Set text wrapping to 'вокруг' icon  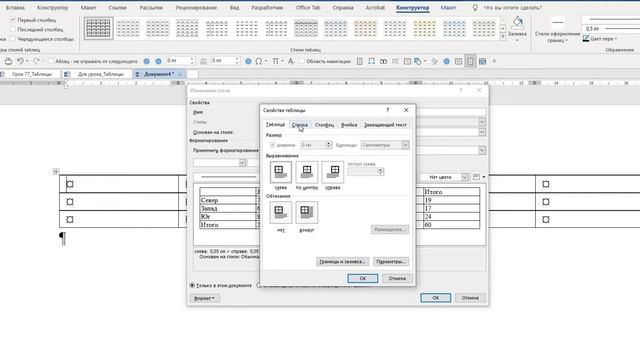click(x=307, y=212)
